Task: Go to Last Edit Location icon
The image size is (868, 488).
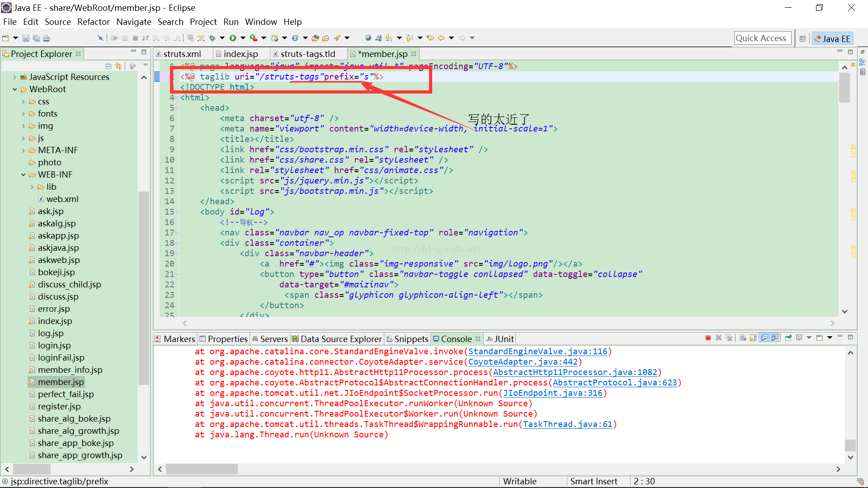Action: pyautogui.click(x=430, y=38)
